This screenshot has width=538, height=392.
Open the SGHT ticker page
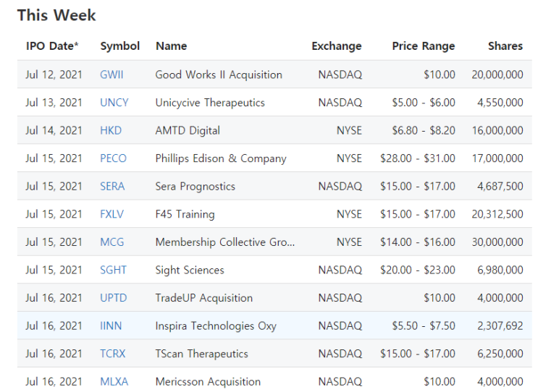coord(113,270)
